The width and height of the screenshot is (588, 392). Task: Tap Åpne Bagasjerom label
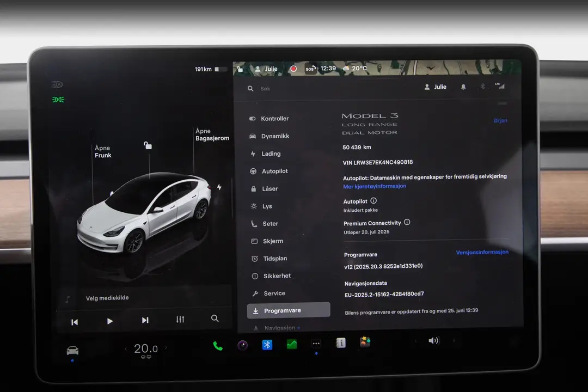click(212, 134)
